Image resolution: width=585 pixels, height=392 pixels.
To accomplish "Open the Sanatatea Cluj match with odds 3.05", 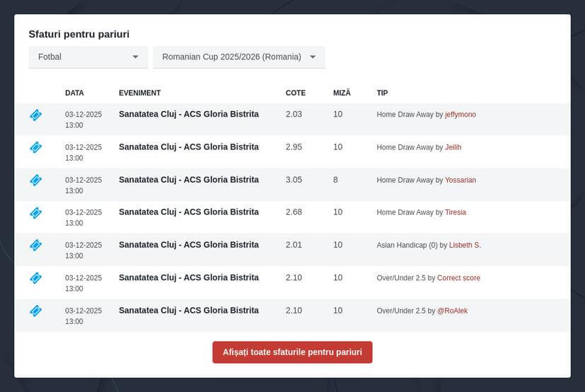I will [188, 180].
